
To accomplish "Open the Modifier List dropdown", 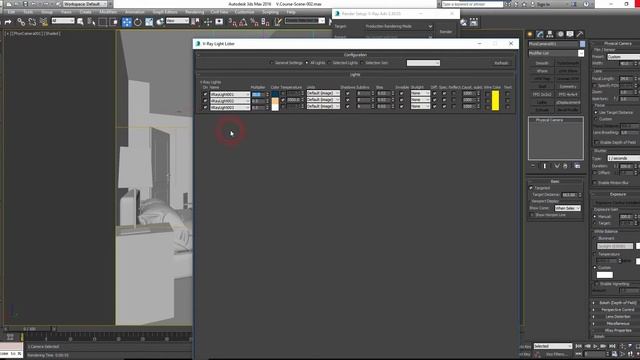I will [556, 53].
